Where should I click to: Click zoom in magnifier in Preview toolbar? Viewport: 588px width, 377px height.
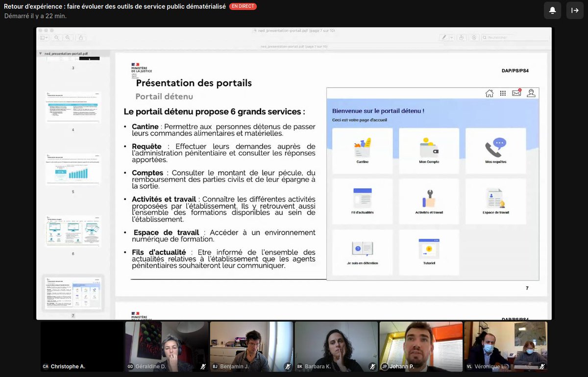(x=68, y=37)
